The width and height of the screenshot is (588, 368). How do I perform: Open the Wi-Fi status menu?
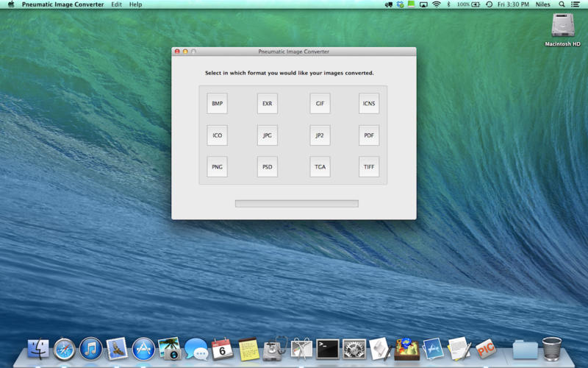[x=436, y=4]
